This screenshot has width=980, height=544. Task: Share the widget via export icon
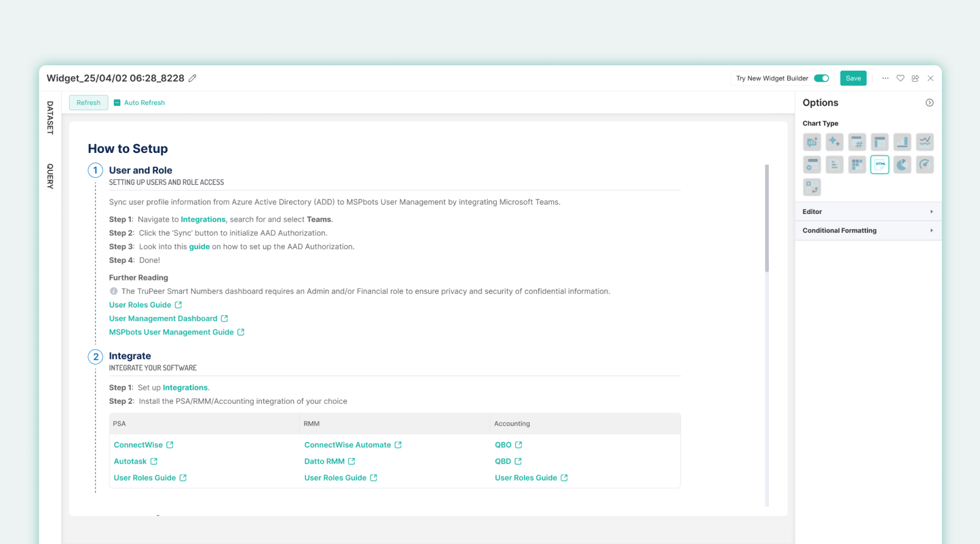[x=915, y=78]
